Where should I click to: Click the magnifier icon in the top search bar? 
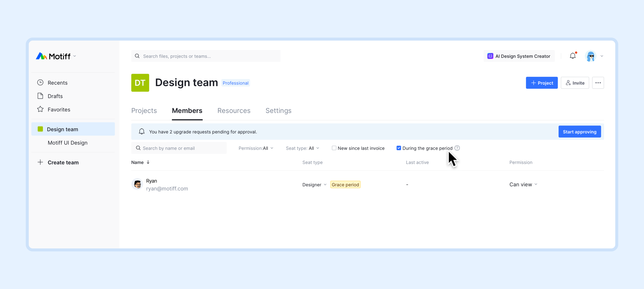click(137, 56)
